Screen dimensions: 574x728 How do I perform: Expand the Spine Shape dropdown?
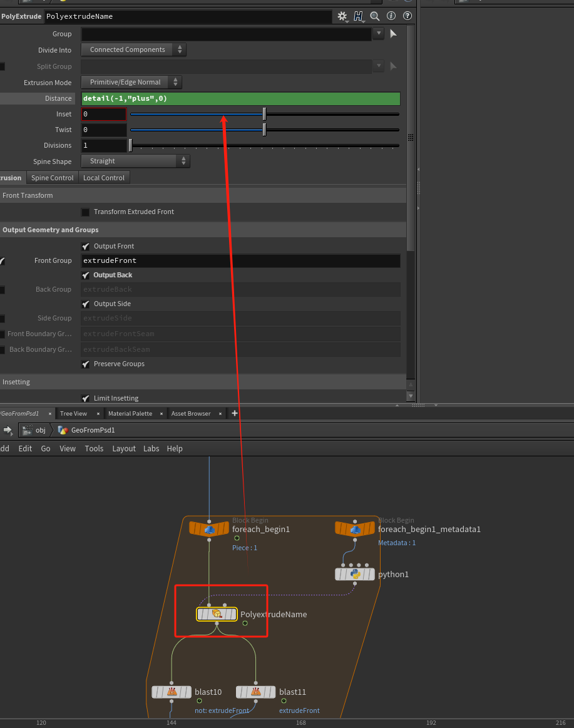pyautogui.click(x=135, y=161)
